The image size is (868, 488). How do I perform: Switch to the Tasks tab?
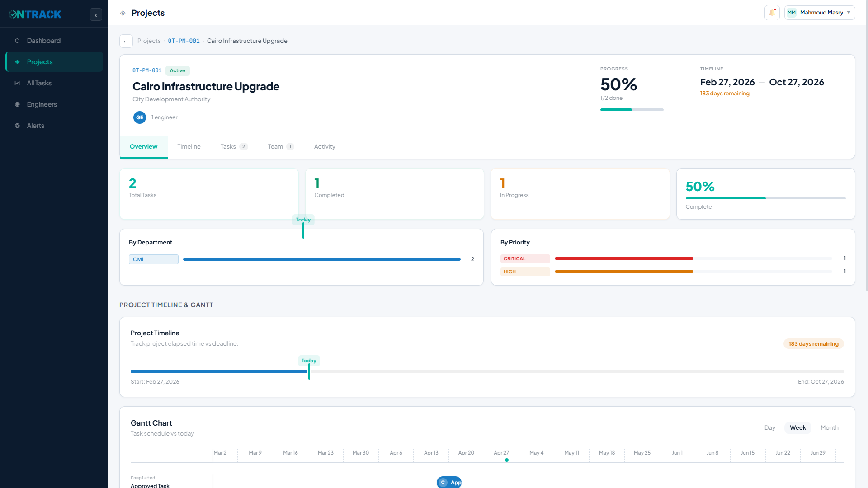pos(234,147)
